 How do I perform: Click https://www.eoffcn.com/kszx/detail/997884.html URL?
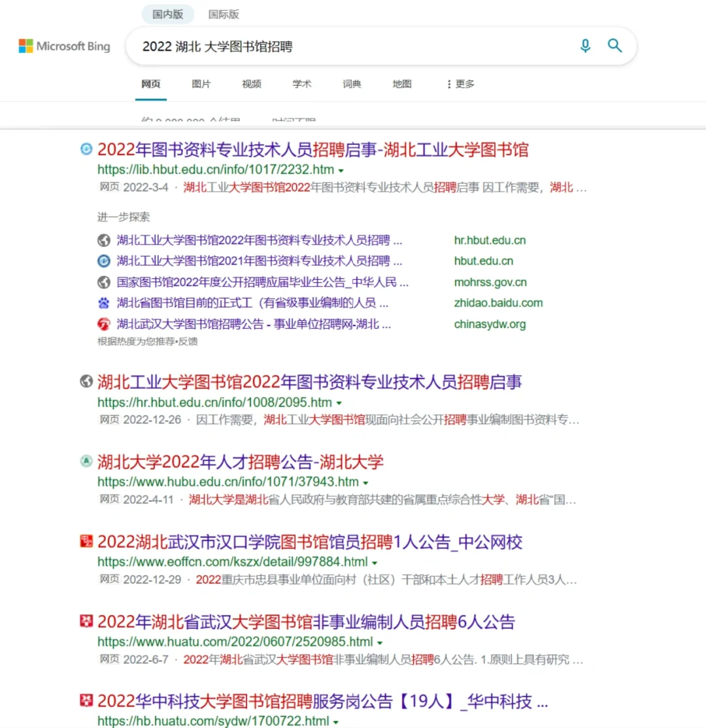click(232, 562)
